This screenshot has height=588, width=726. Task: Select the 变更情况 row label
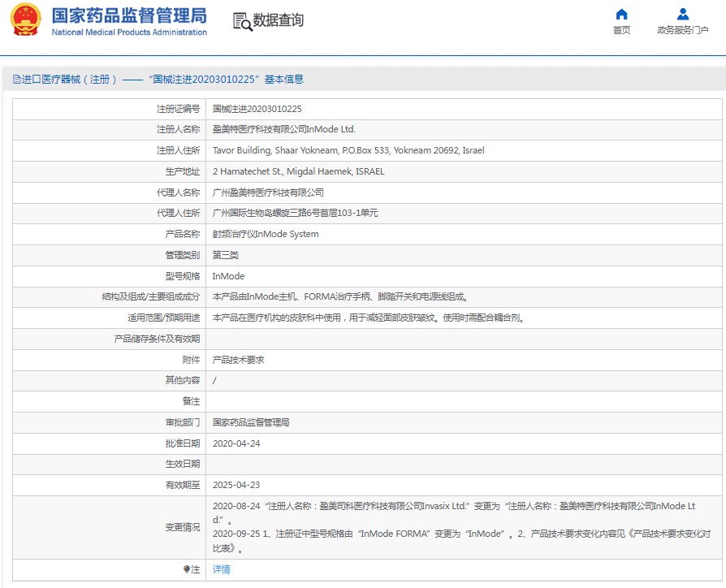click(183, 527)
